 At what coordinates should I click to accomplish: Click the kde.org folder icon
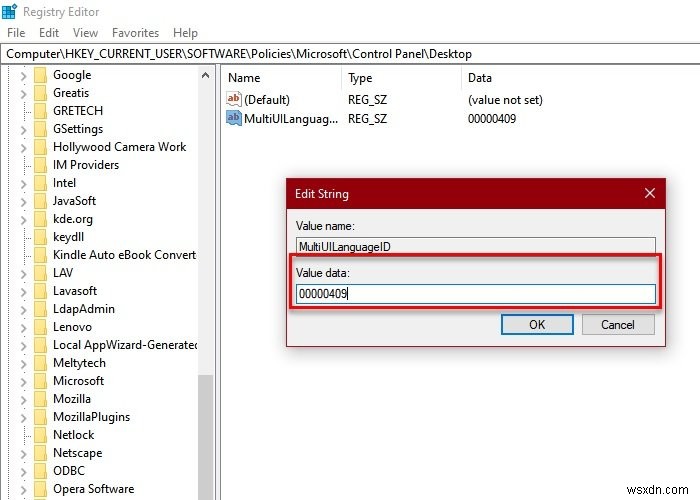[40, 219]
